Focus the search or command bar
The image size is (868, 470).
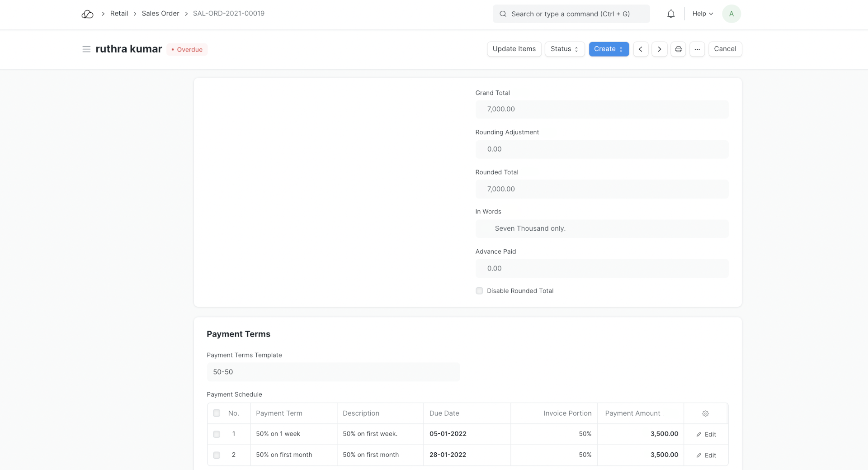(571, 14)
